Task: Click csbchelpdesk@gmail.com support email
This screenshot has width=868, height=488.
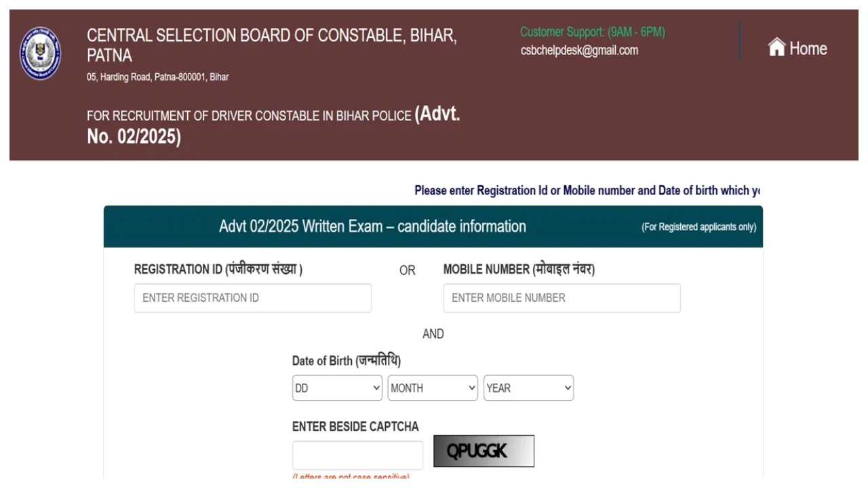Action: [x=579, y=50]
